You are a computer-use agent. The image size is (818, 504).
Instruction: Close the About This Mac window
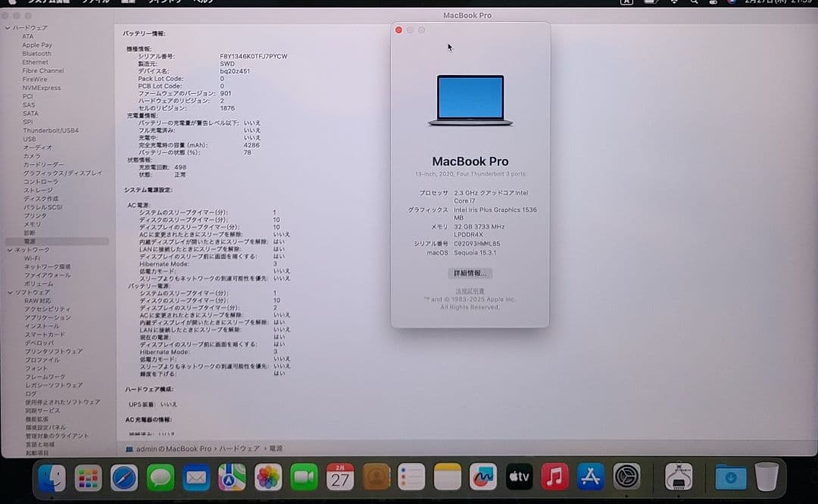398,30
